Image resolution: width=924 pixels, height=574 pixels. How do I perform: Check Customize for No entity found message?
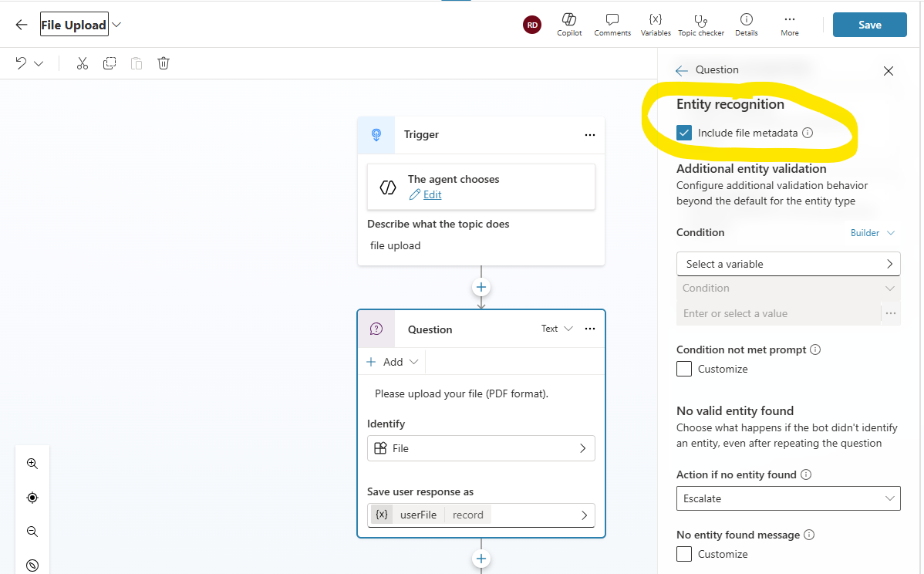684,554
